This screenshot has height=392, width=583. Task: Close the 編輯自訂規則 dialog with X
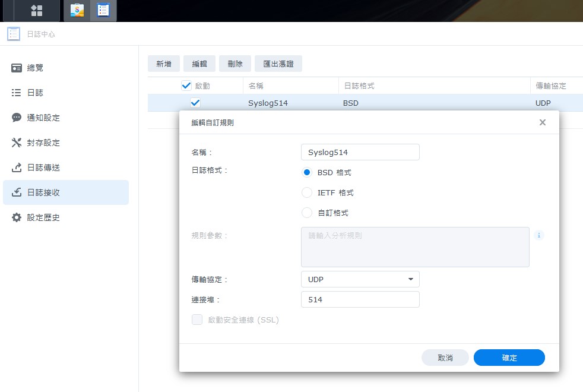542,122
